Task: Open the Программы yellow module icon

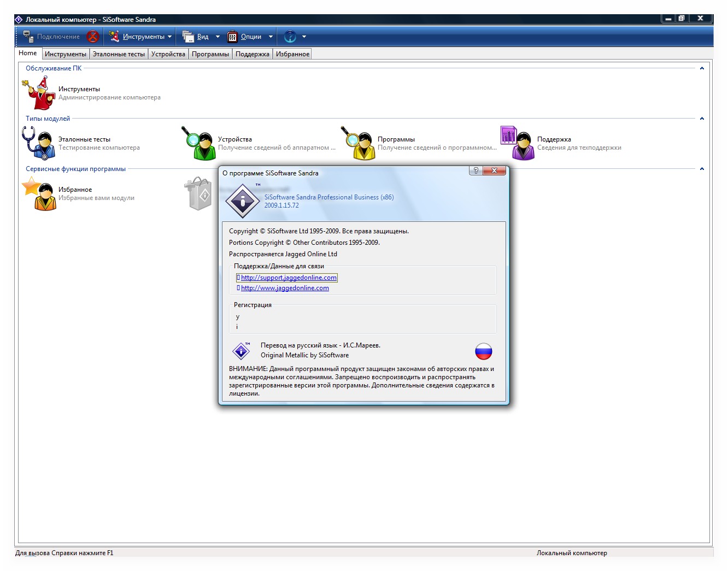Action: tap(358, 143)
